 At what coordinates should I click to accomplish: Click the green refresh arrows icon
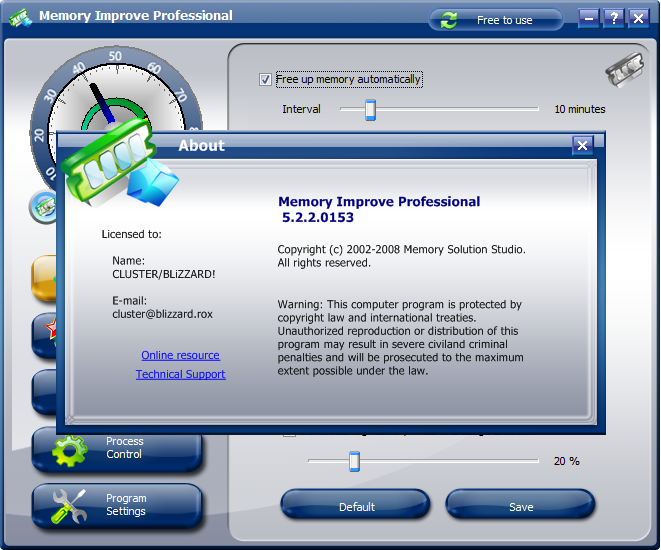(x=449, y=20)
